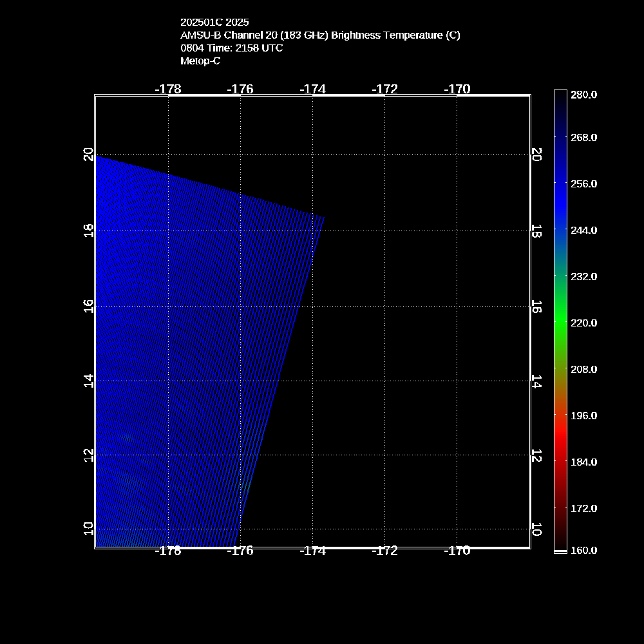Pick the green band on the colorbar
This screenshot has width=644, height=644.
click(x=560, y=319)
